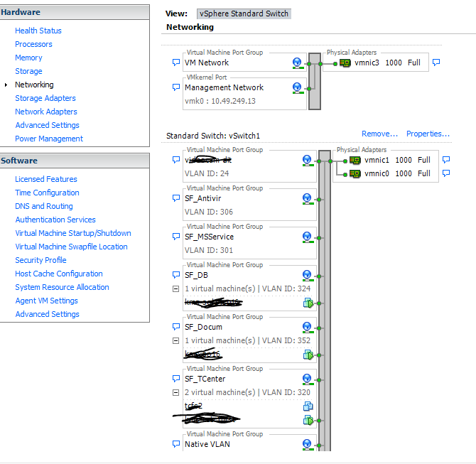Click globe port icon for SF_Docum
This screenshot has width=476, height=464.
tap(308, 328)
